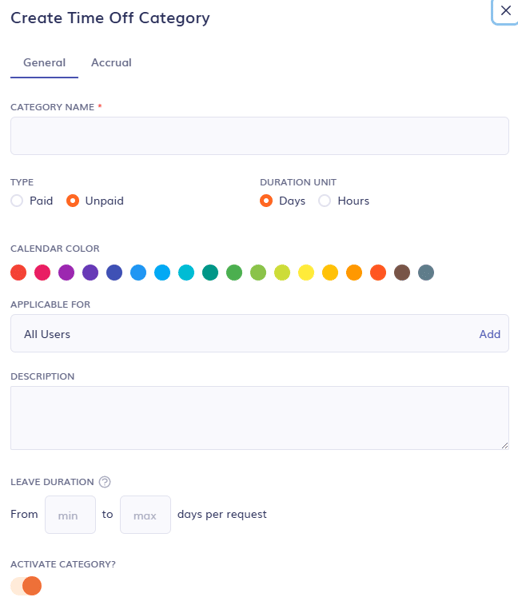
Task: Pick the red calendar color
Action: 18,272
